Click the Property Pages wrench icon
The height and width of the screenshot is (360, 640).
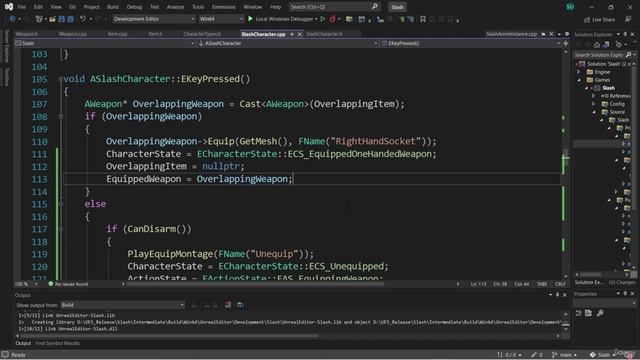pos(600,313)
